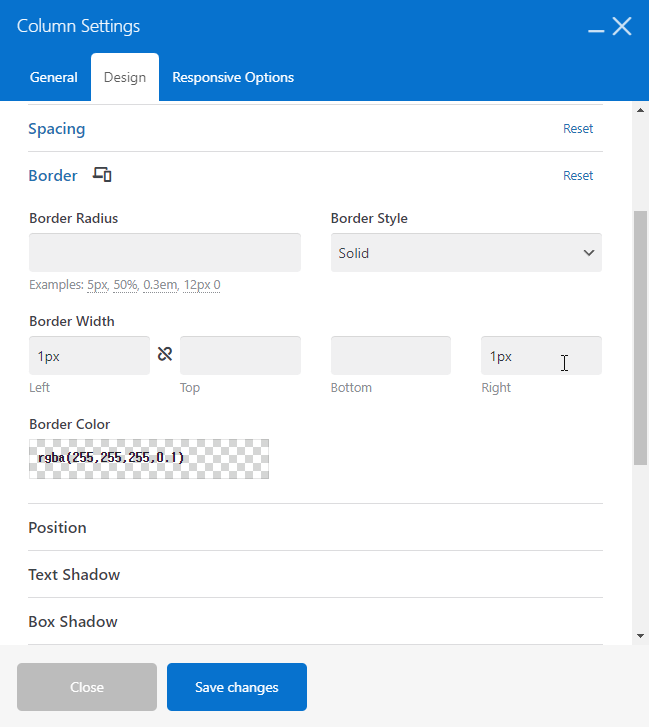
Task: Open the Responsive Options tab
Action: pos(233,77)
